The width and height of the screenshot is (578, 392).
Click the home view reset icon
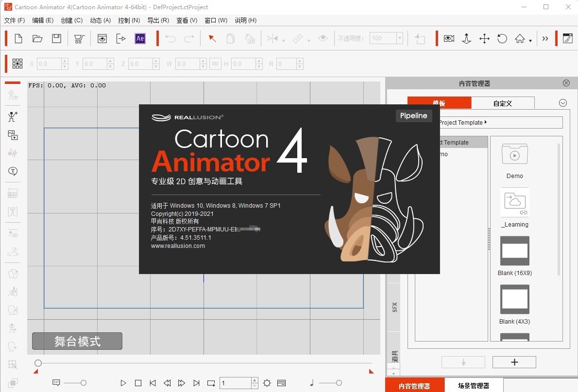(x=520, y=38)
